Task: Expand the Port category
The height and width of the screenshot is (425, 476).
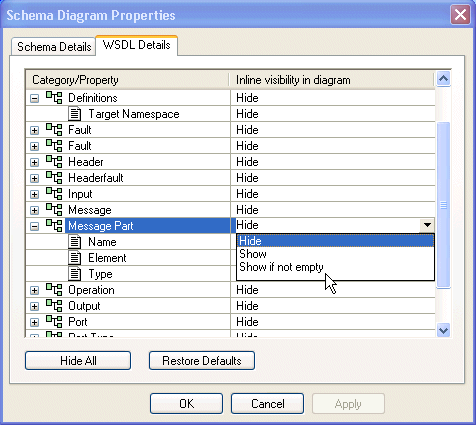Action: pos(34,322)
